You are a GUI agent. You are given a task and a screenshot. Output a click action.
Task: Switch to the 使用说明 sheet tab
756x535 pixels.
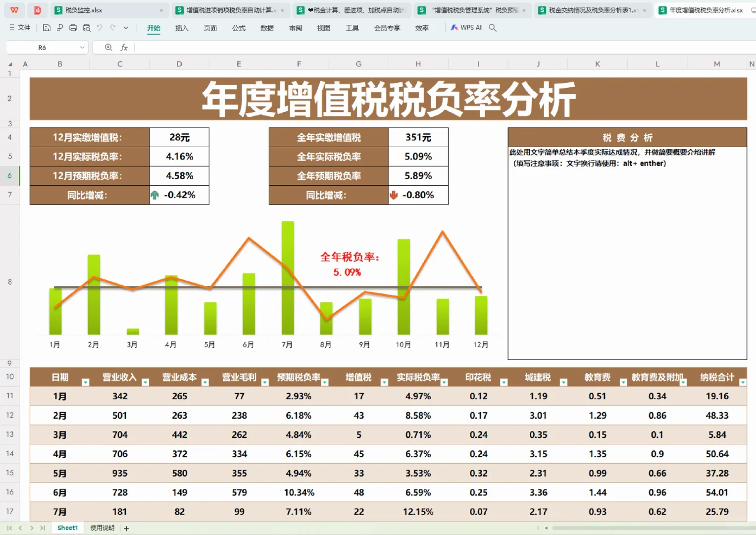coord(101,527)
